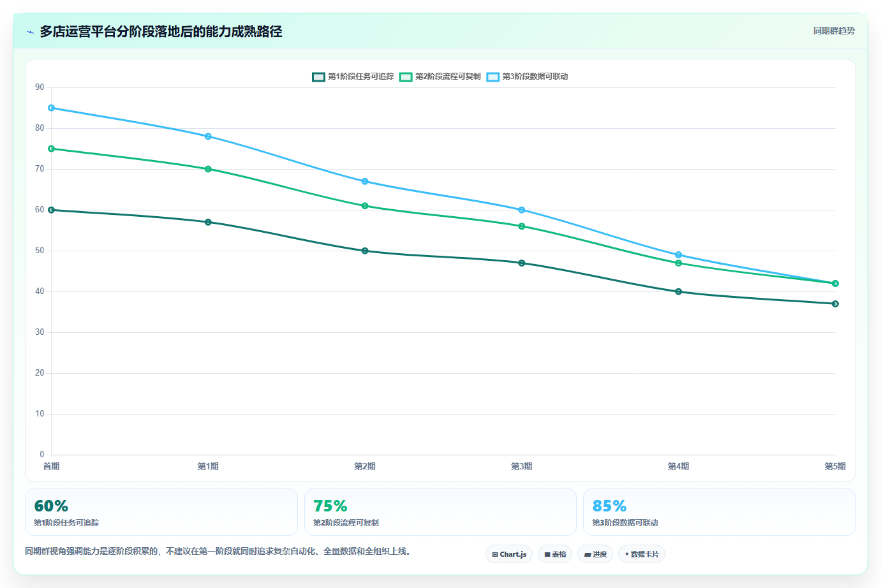Click the 90 y-axis tick label

(40, 87)
